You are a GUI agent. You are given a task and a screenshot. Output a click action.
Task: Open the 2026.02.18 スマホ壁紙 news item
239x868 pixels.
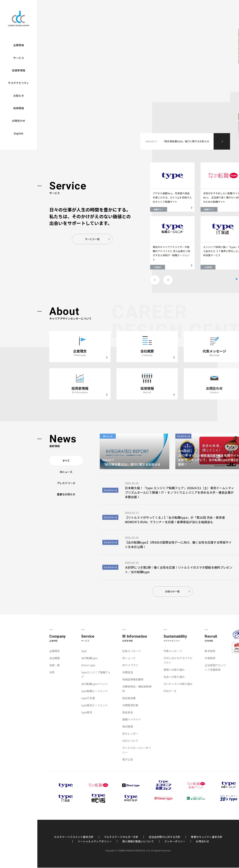coord(169,568)
